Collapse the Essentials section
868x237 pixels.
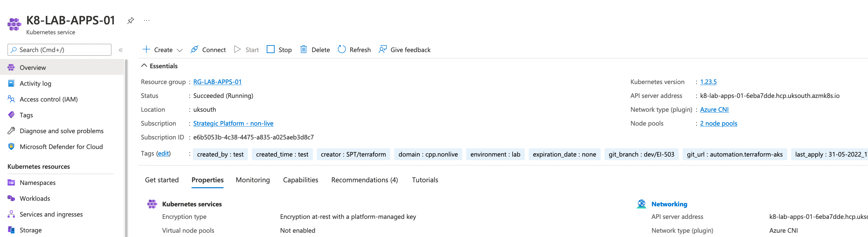pos(144,66)
